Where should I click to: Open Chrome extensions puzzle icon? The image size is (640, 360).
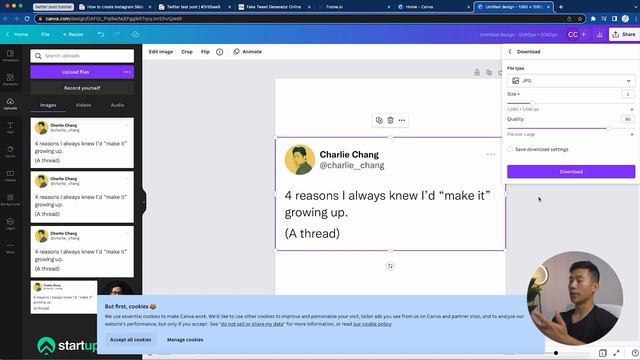(x=593, y=19)
